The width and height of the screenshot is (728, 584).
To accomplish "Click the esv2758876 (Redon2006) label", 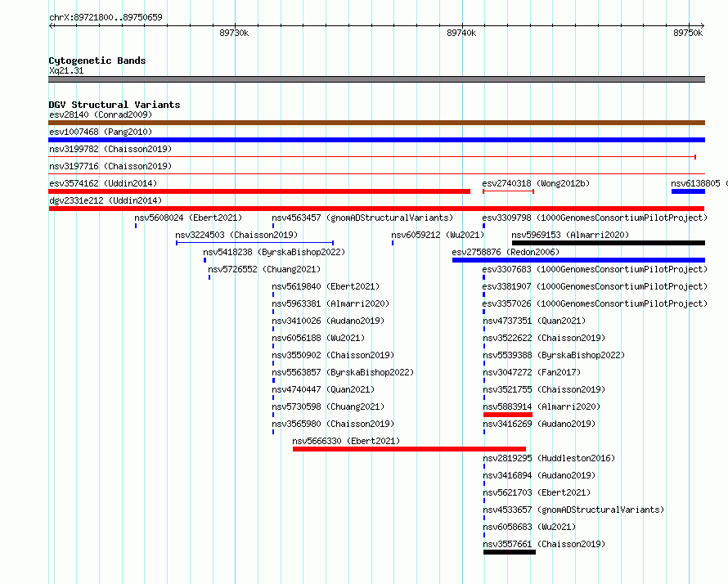I will pos(506,252).
